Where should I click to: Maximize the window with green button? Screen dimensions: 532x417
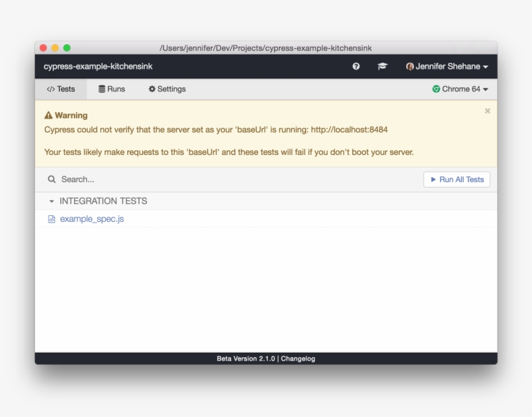click(x=67, y=48)
